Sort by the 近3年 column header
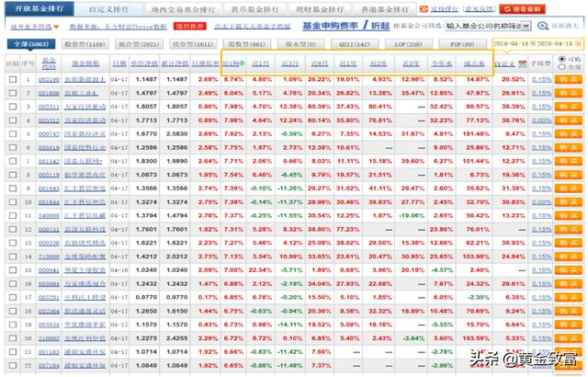This screenshot has width=588, height=377. click(x=411, y=63)
